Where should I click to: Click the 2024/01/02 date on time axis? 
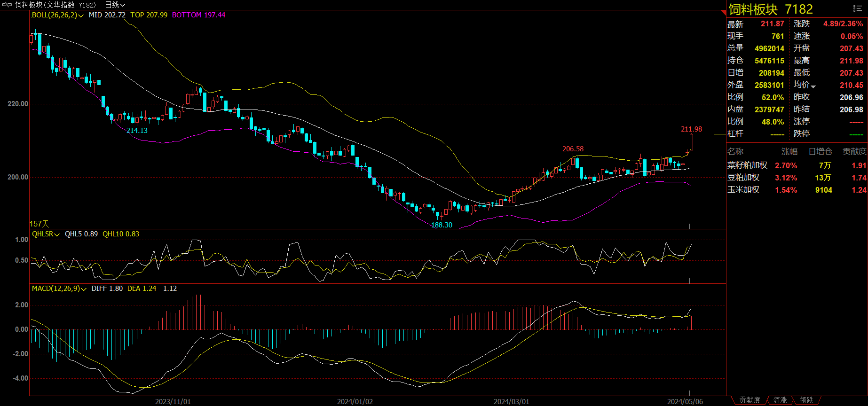click(x=355, y=401)
